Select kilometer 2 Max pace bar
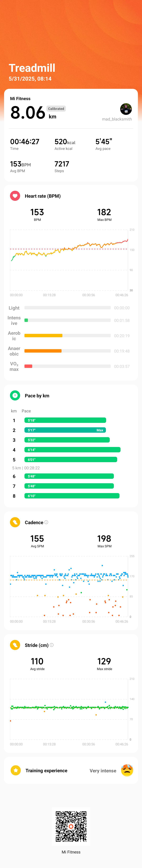142x868 pixels. (x=65, y=430)
